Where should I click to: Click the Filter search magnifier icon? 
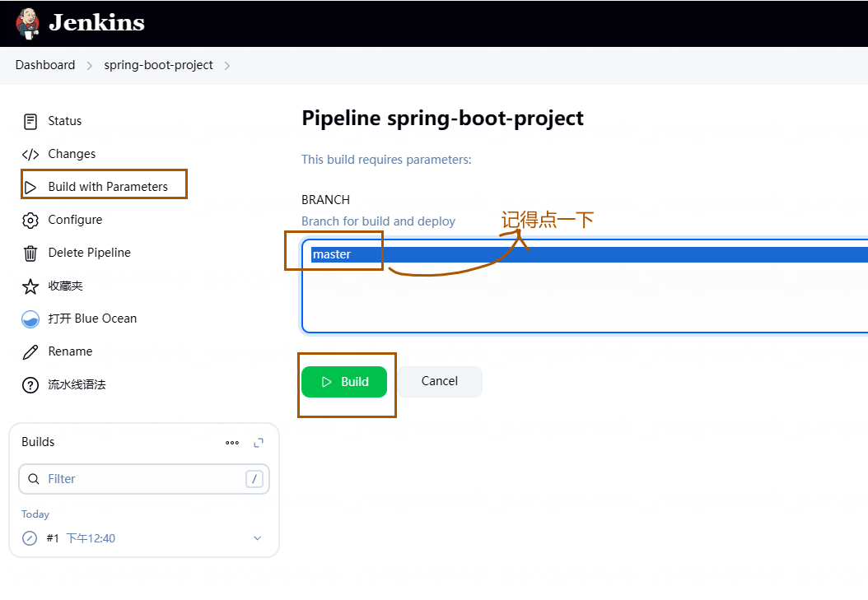[x=34, y=479]
